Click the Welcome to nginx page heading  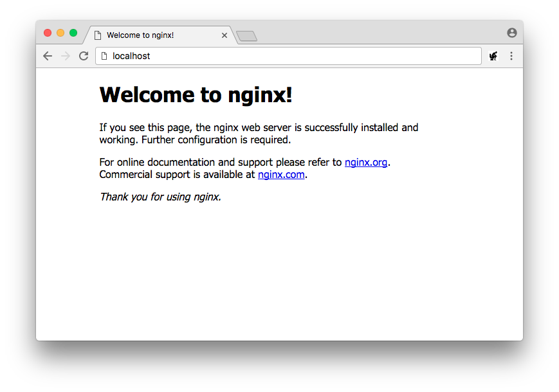click(x=196, y=94)
